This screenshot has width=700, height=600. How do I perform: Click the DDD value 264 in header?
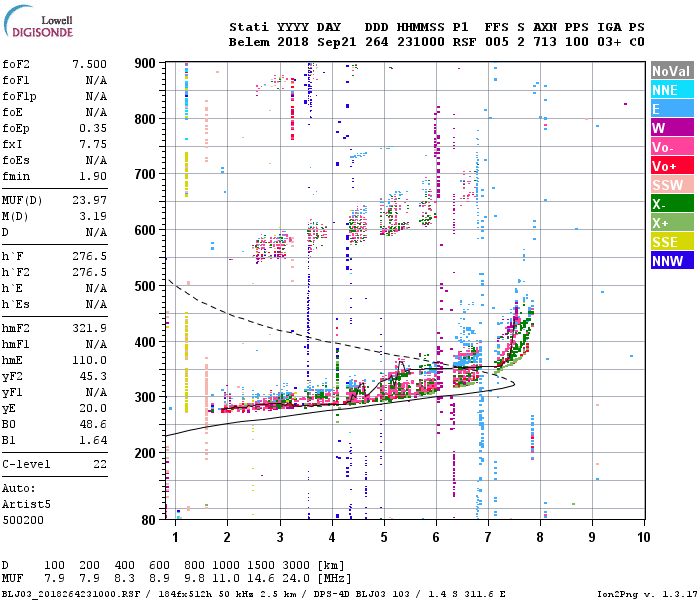coord(376,42)
